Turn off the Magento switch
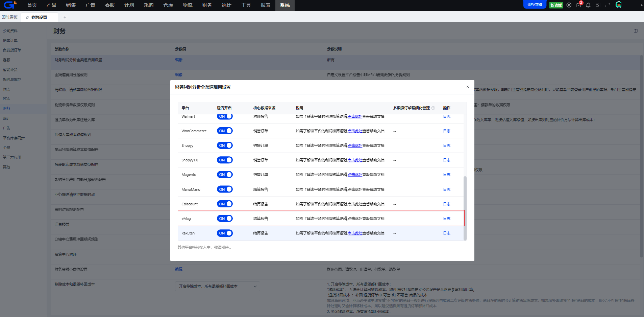644x317 pixels. (225, 175)
